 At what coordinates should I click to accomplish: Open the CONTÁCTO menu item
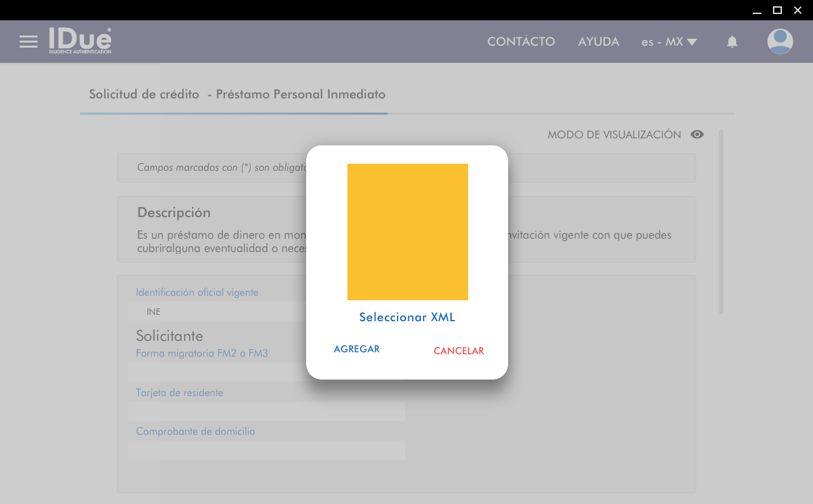coord(521,42)
